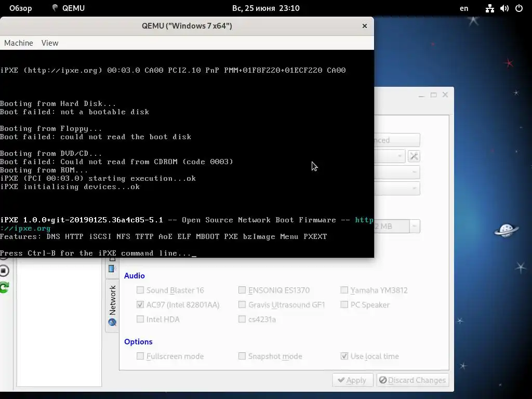Toggle Yamaha YM3812 checkbox

click(x=344, y=290)
